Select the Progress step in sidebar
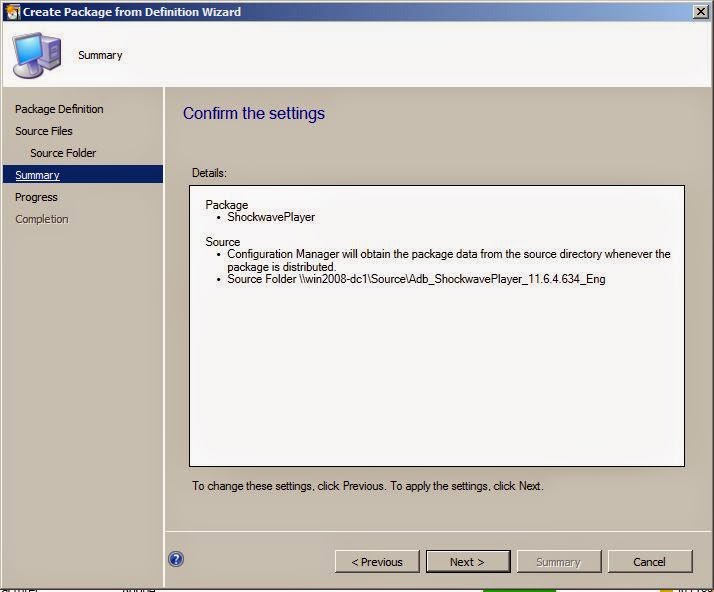This screenshot has width=714, height=592. [36, 197]
